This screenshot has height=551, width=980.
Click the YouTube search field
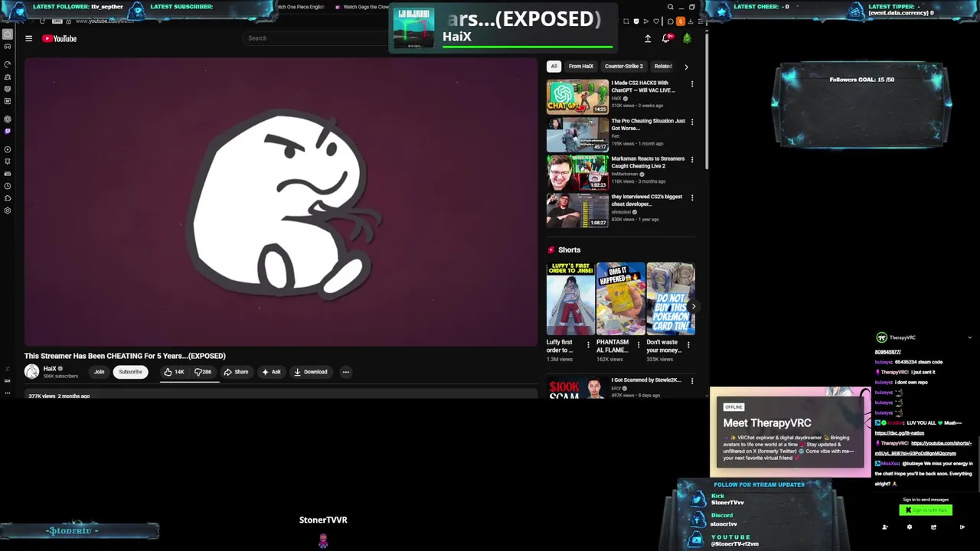click(x=318, y=38)
